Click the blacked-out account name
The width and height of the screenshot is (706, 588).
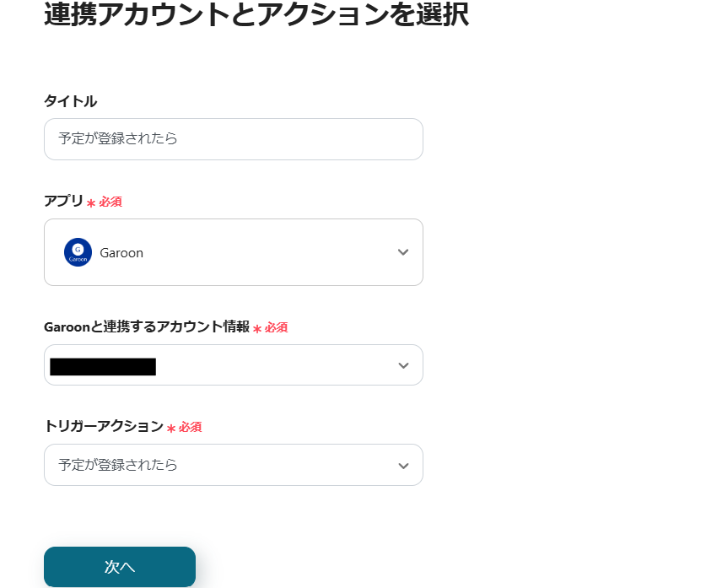click(103, 366)
